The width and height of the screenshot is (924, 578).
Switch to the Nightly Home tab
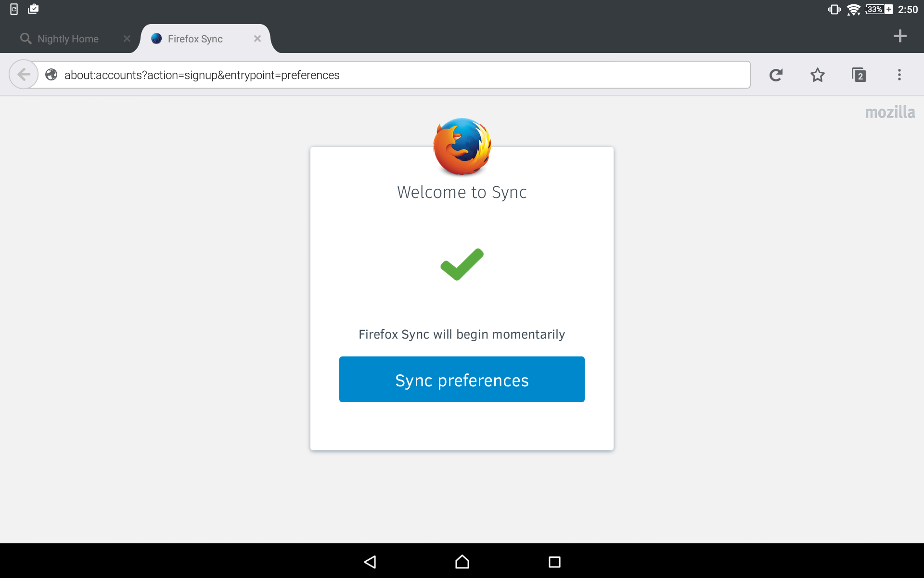click(x=68, y=39)
